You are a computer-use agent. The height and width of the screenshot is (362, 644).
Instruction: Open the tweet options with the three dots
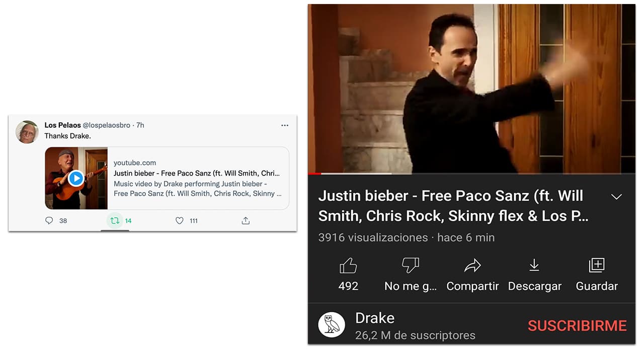point(285,125)
